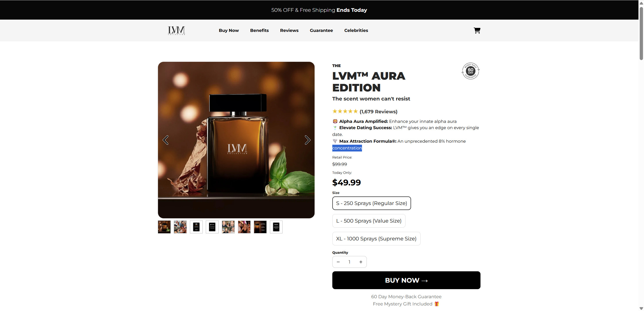Choose XL - 1000 Sprays size

376,239
